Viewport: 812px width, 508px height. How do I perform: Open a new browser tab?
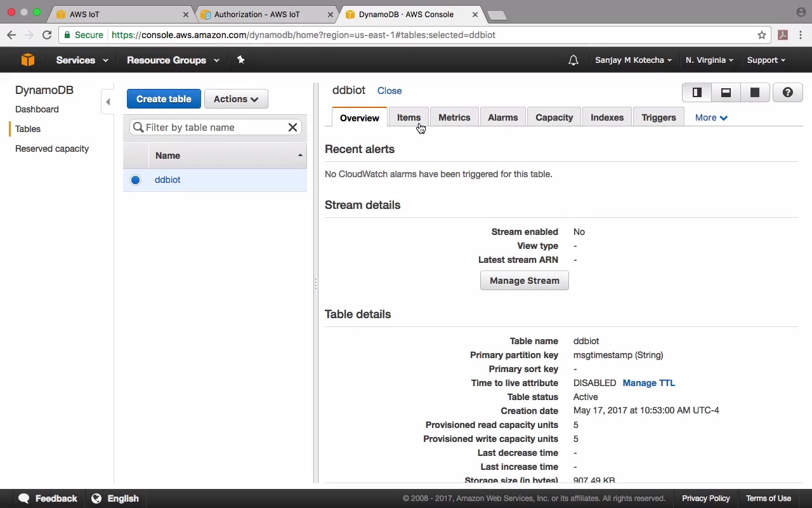tap(497, 15)
